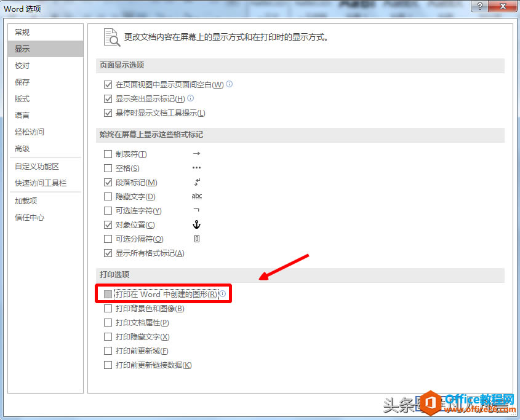Click the hidden text abc symbol
This screenshot has height=420, width=520.
pos(197,196)
